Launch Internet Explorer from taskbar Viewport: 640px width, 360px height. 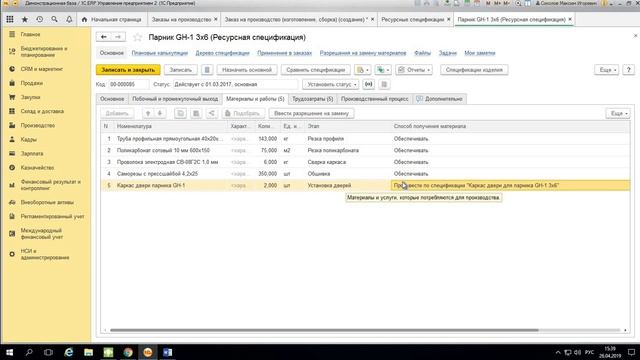(x=69, y=352)
